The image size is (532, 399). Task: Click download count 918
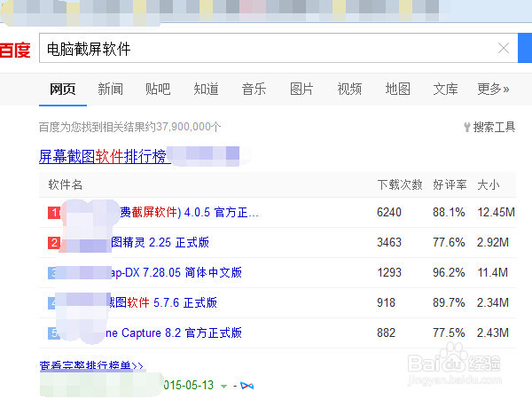pyautogui.click(x=386, y=302)
